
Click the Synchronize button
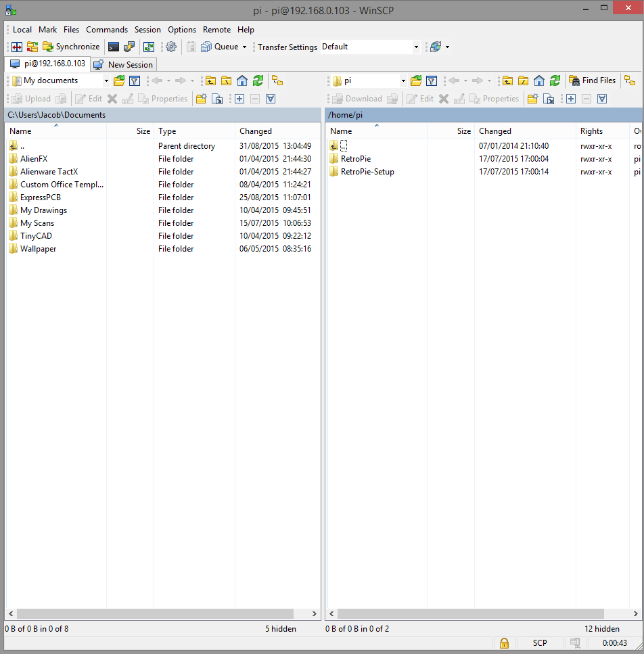(71, 47)
